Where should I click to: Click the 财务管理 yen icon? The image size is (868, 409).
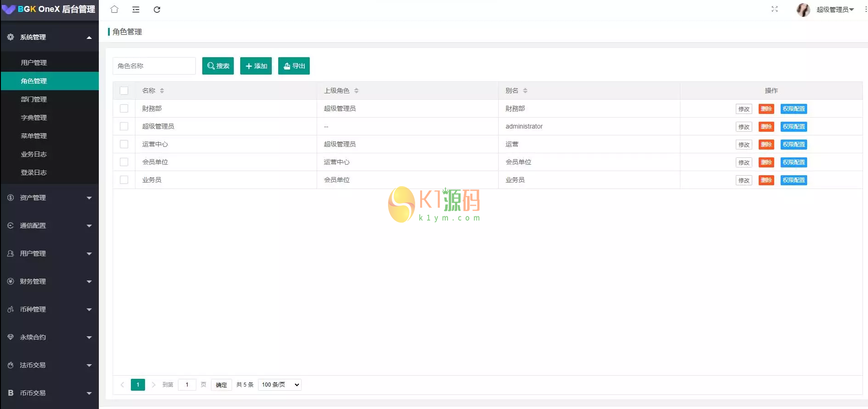11,281
